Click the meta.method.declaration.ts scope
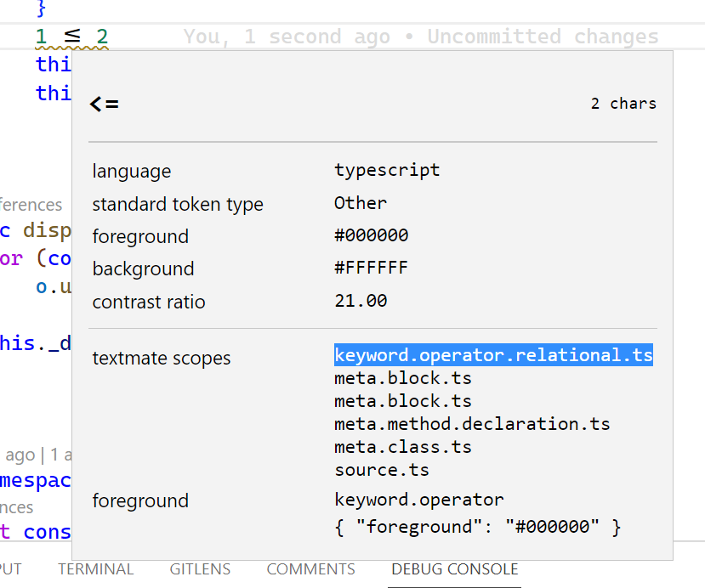The width and height of the screenshot is (705, 588). 472,424
